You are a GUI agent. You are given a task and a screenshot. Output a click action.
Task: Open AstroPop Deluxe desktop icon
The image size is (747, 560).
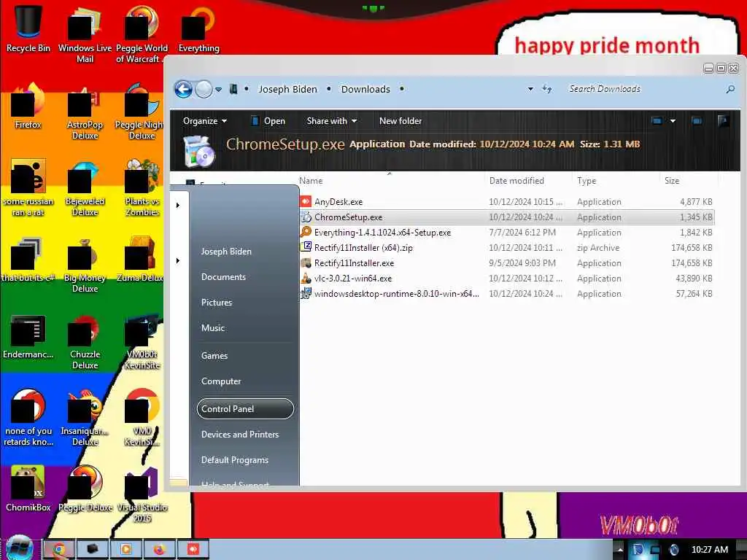tap(85, 112)
